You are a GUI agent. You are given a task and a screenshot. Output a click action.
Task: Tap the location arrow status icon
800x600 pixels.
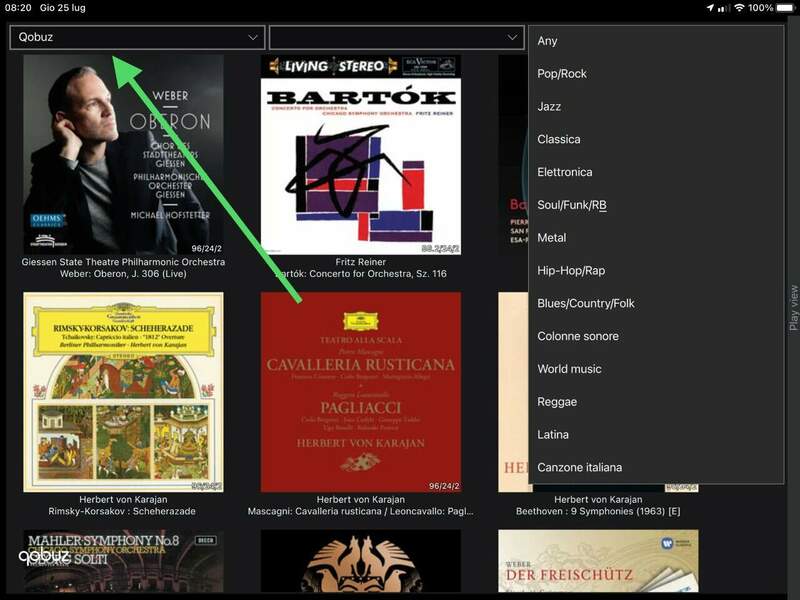[710, 8]
